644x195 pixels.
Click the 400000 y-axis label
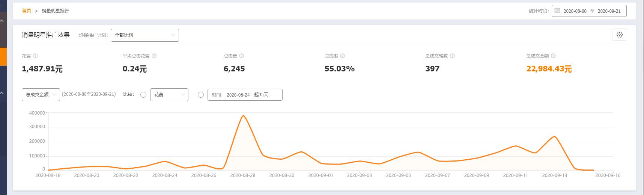[37, 113]
